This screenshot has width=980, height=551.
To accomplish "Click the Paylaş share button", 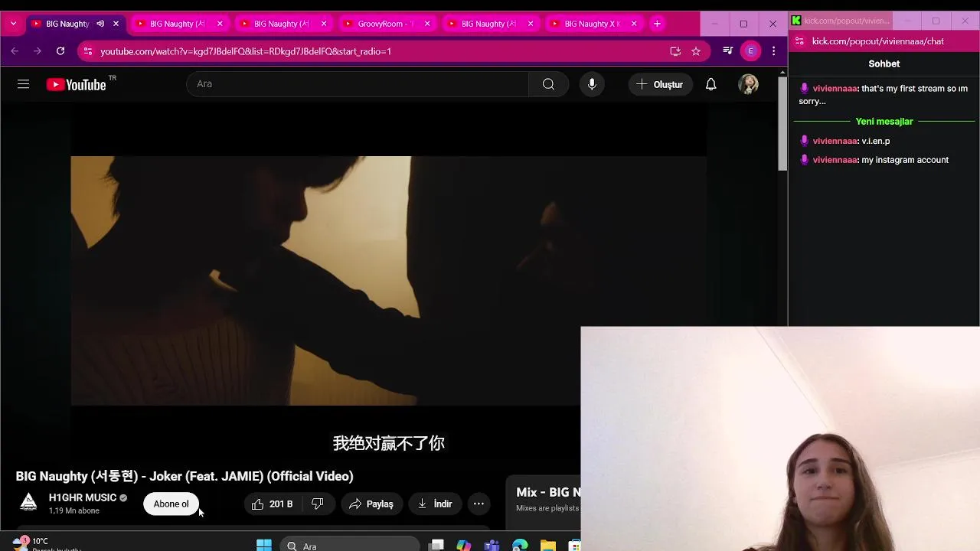I will [x=371, y=504].
